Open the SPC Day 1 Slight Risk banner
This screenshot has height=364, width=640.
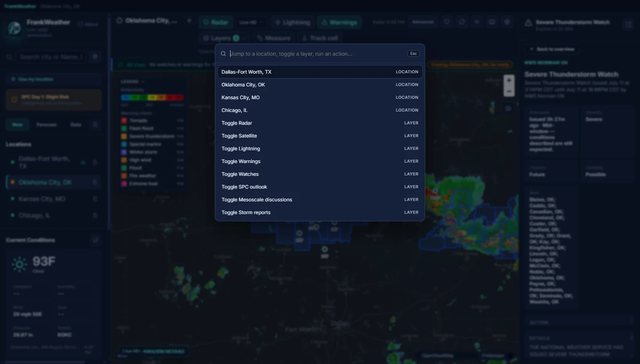(x=53, y=100)
